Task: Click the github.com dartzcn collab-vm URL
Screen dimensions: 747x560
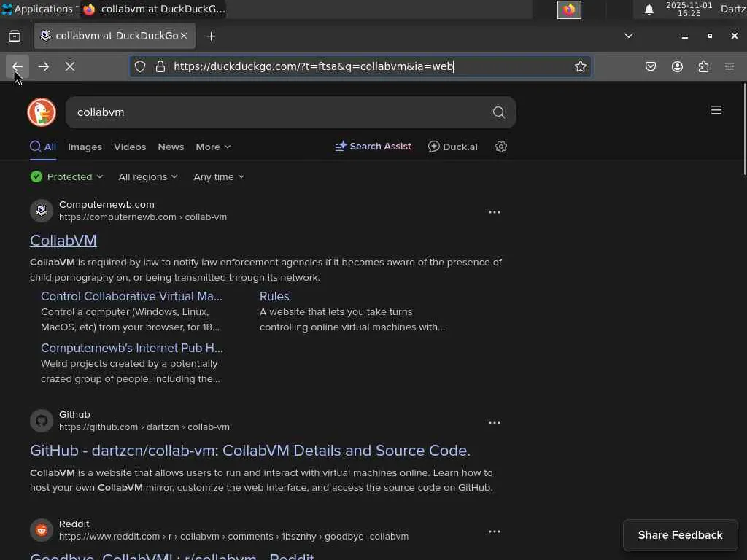Action: point(144,427)
